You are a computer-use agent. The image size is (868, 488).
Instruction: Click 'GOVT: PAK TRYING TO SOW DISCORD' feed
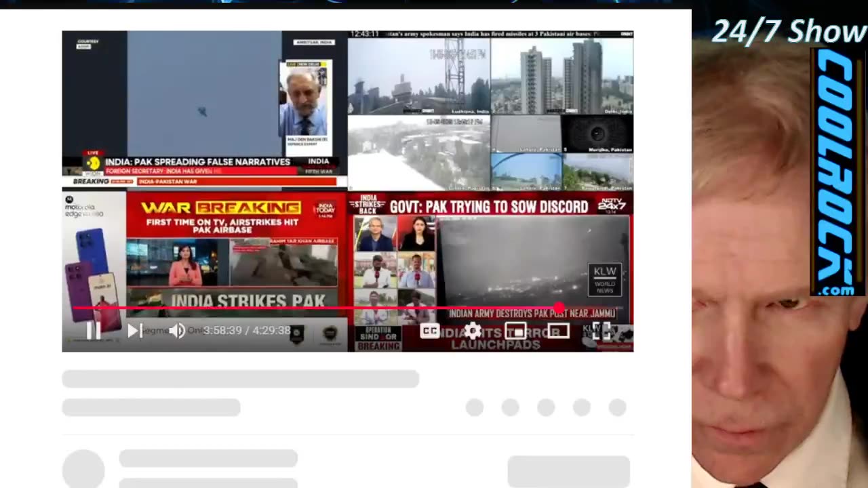coord(491,271)
